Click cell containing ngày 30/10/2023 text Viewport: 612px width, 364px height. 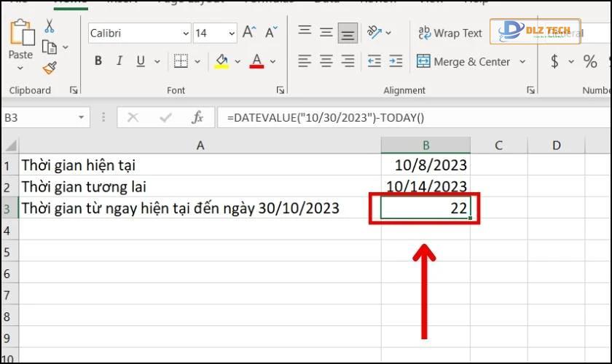coord(200,208)
